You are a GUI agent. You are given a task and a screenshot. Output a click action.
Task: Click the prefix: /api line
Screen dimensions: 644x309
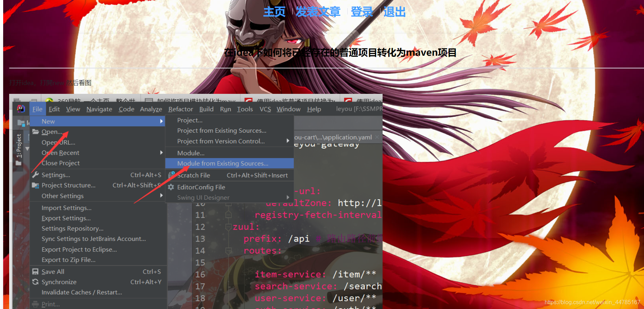(277, 239)
